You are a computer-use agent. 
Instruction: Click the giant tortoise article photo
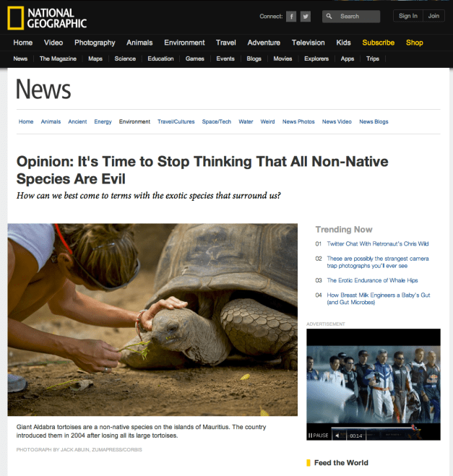pos(152,320)
